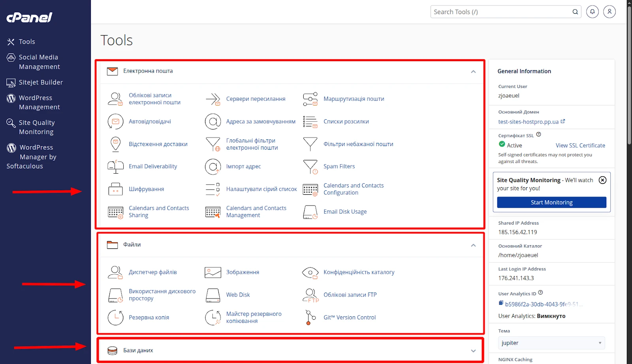Open the Web Disk icon
Viewport: 632px width, 364px height.
point(213,295)
